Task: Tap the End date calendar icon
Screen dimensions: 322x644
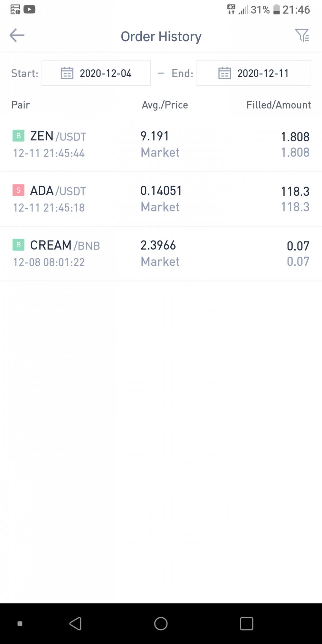Action: 224,73
